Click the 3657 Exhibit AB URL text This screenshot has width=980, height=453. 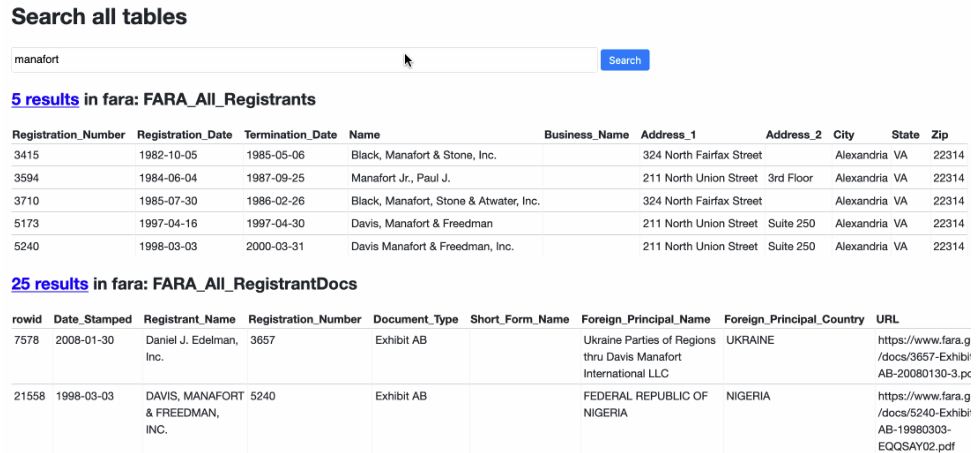click(x=924, y=357)
